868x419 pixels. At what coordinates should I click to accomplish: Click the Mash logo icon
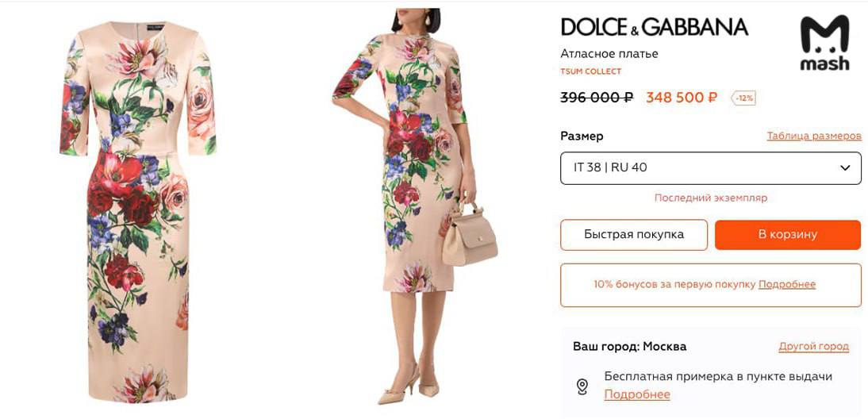point(824,43)
